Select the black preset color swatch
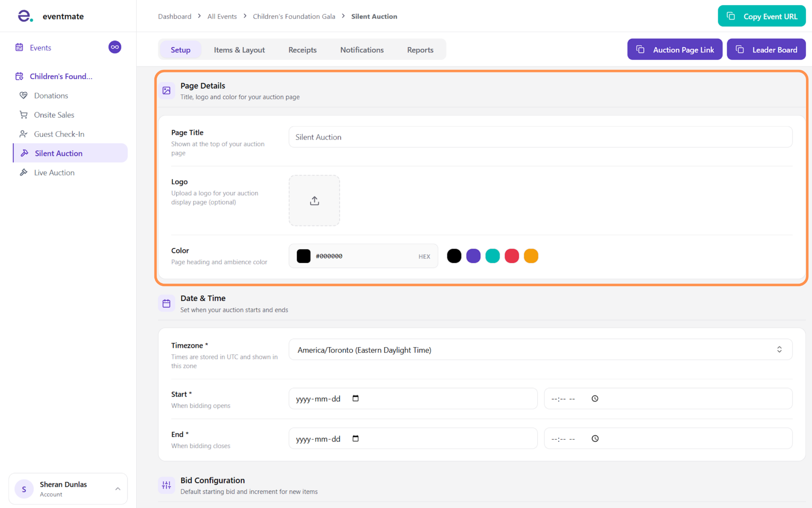This screenshot has height=508, width=812. tap(454, 256)
